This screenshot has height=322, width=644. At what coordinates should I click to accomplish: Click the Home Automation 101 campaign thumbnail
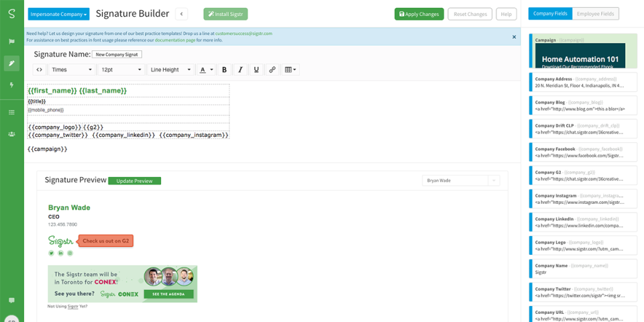click(x=580, y=56)
